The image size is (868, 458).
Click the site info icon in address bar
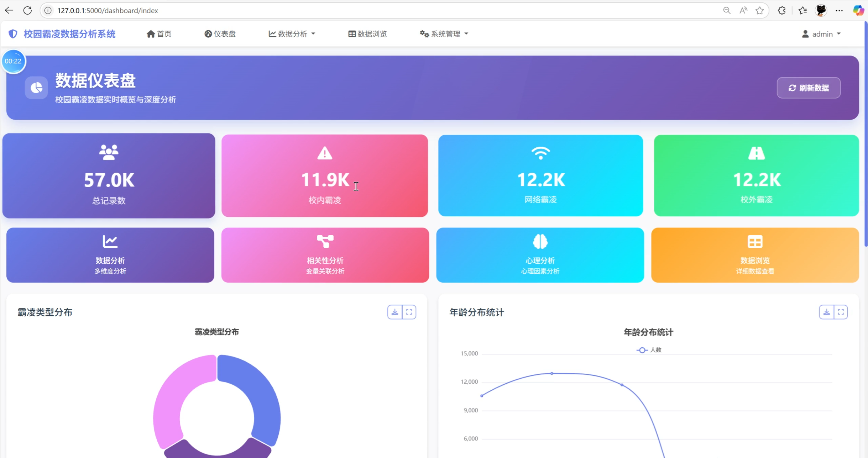(x=48, y=10)
